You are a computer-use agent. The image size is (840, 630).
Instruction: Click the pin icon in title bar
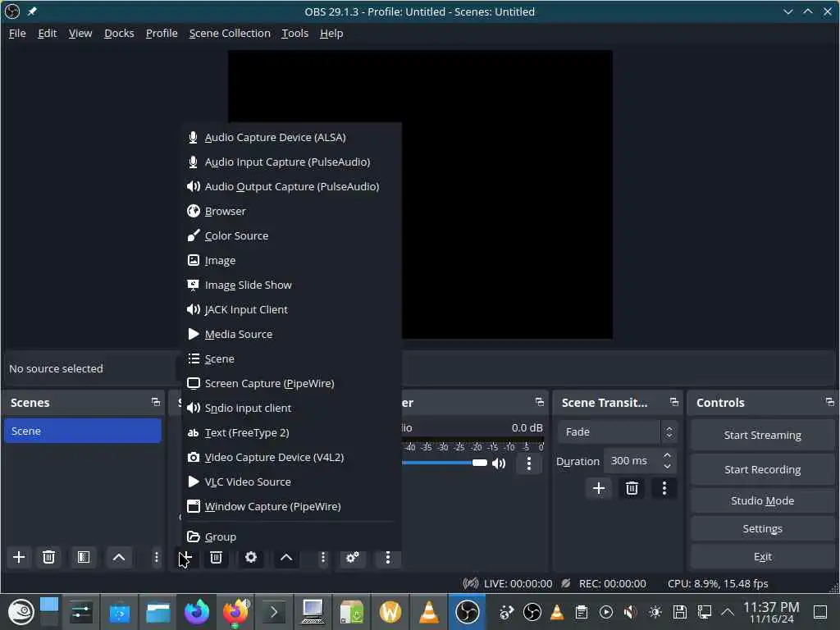(32, 11)
